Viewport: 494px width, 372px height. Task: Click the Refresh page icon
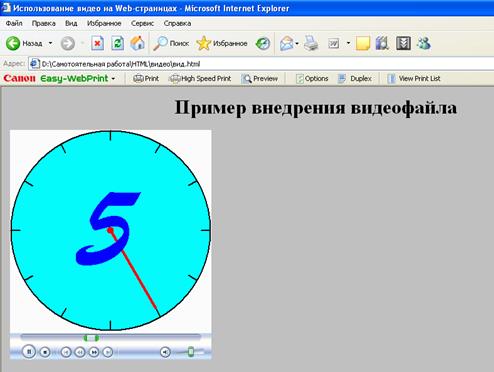pos(117,43)
